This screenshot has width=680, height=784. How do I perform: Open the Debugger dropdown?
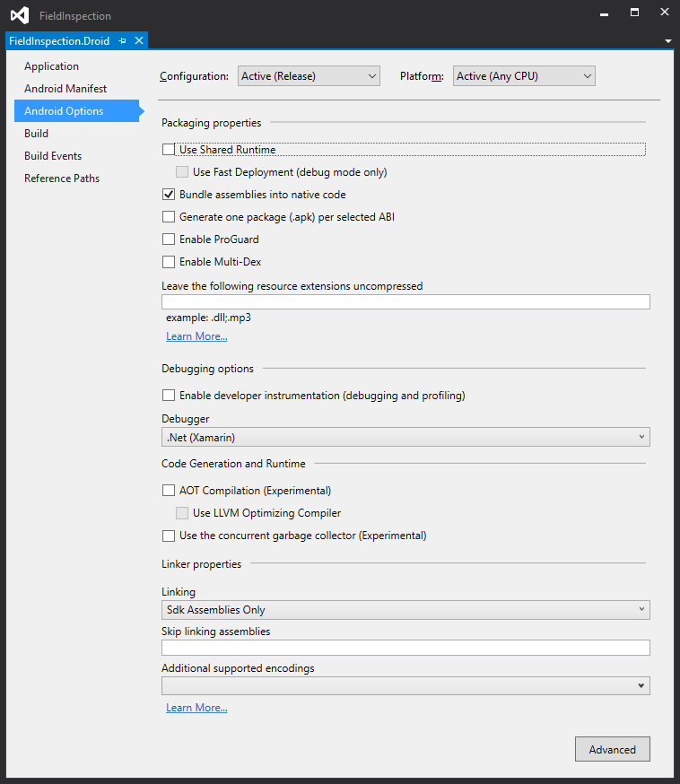click(405, 437)
